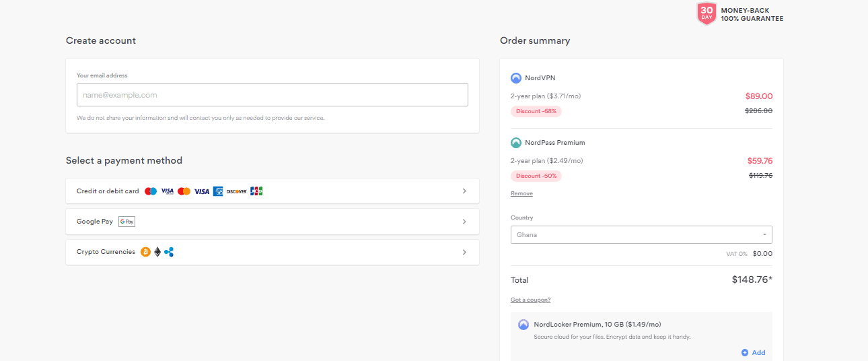Viewport: 868px width, 361px height.
Task: Select the Credit or debit card label
Action: 108,191
